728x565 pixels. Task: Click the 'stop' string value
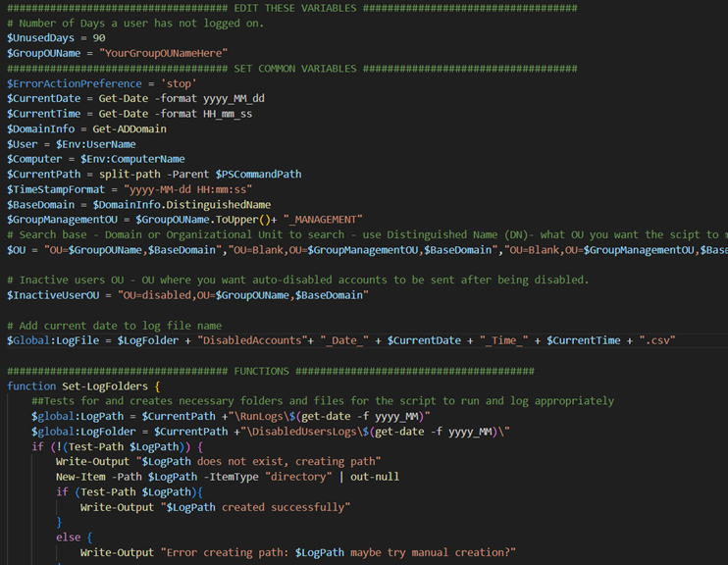coord(179,83)
